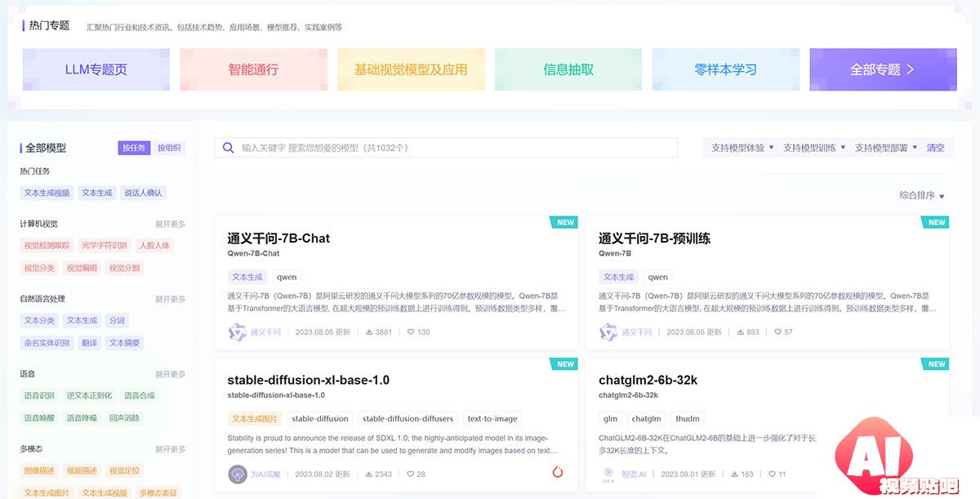This screenshot has height=499, width=980.
Task: Open the 智能通行 topic
Action: point(253,69)
